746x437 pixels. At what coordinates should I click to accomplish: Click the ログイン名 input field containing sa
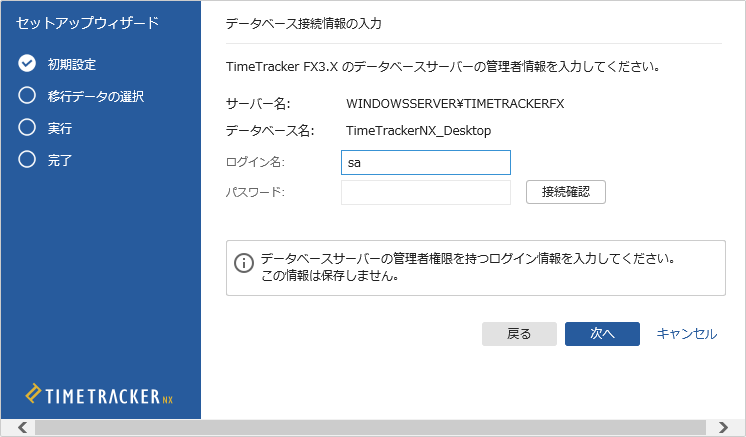tap(426, 163)
